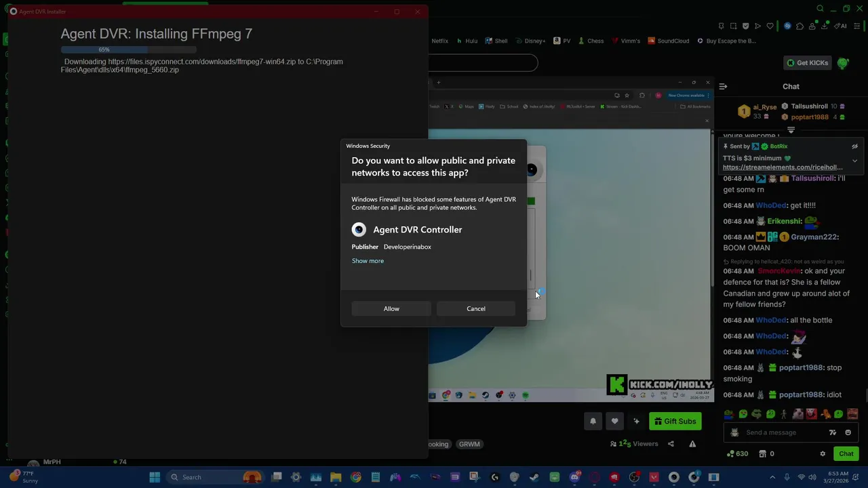Expand the pinned BotRix message chevron

[854, 161]
